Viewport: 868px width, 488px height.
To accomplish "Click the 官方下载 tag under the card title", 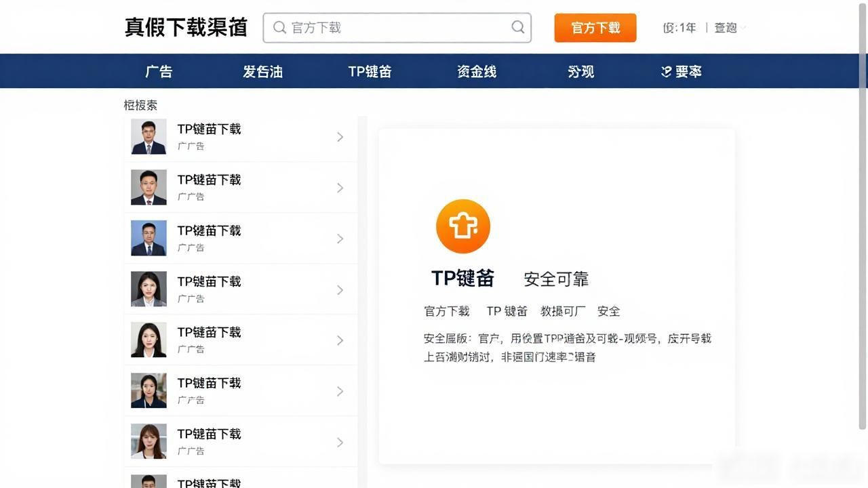I will tap(447, 311).
